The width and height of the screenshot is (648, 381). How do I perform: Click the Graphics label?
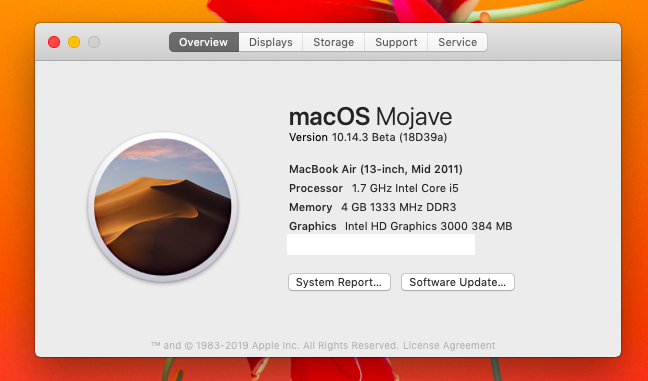[312, 226]
